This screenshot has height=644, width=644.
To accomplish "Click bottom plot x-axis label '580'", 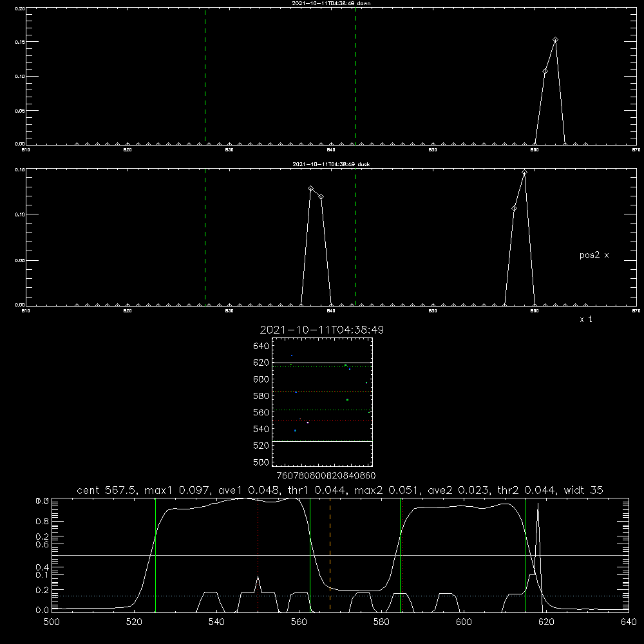I will click(x=381, y=622).
